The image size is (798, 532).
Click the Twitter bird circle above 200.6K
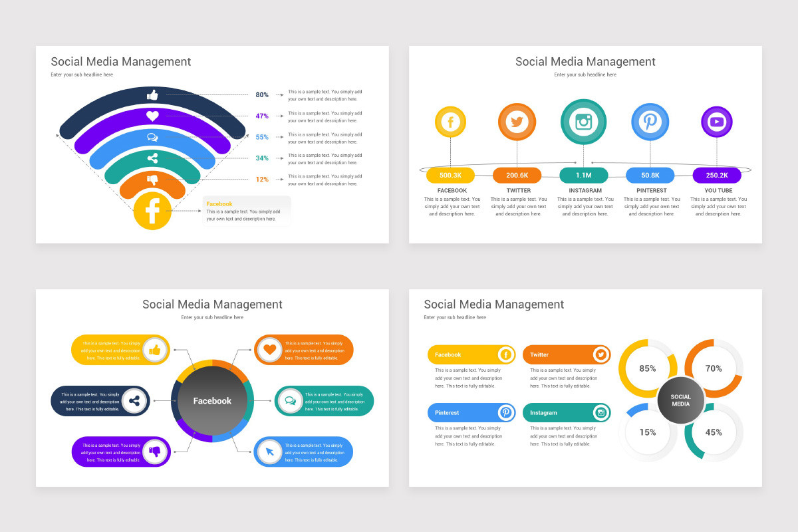[517, 122]
